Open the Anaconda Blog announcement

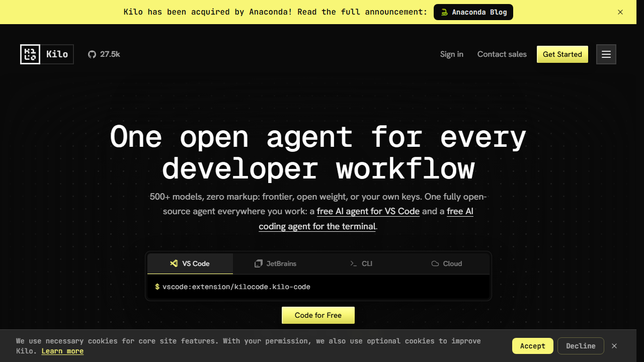coord(473,12)
